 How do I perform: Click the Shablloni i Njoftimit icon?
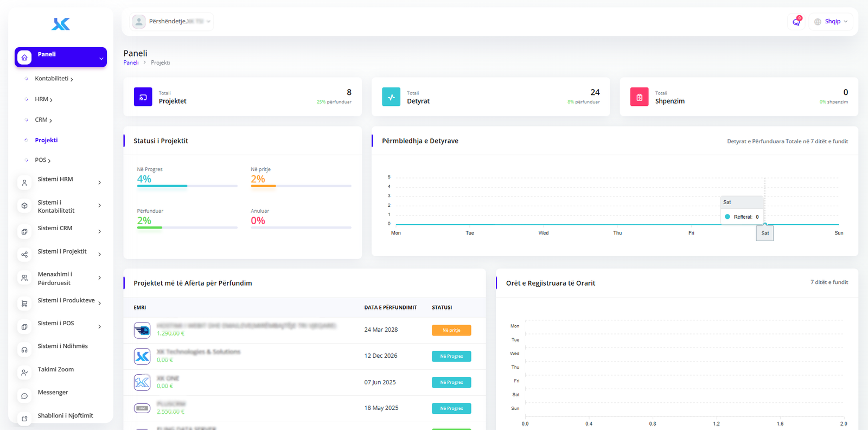tap(24, 419)
